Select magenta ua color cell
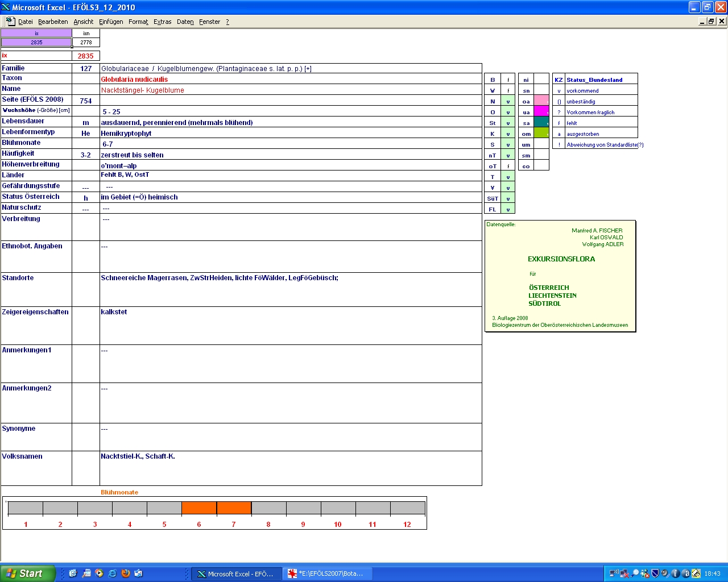The width and height of the screenshot is (728, 582). tap(541, 112)
